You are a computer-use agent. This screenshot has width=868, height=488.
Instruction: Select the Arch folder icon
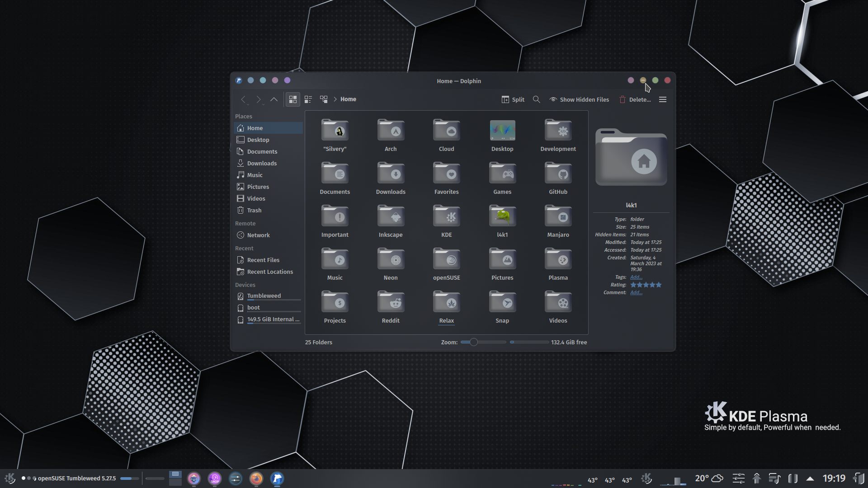(x=391, y=130)
